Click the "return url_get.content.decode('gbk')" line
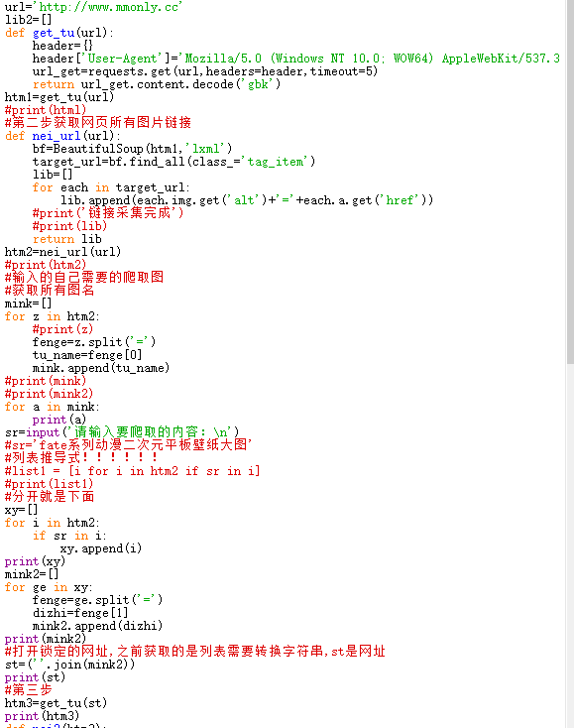574x728 pixels. click(157, 84)
